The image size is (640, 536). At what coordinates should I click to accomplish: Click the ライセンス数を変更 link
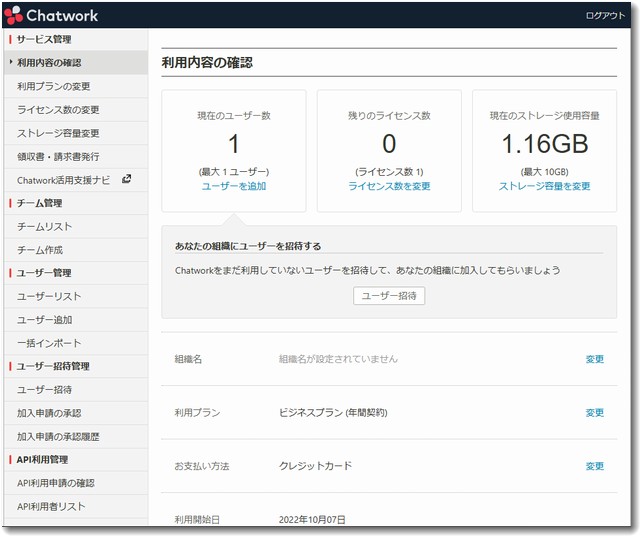click(x=389, y=186)
